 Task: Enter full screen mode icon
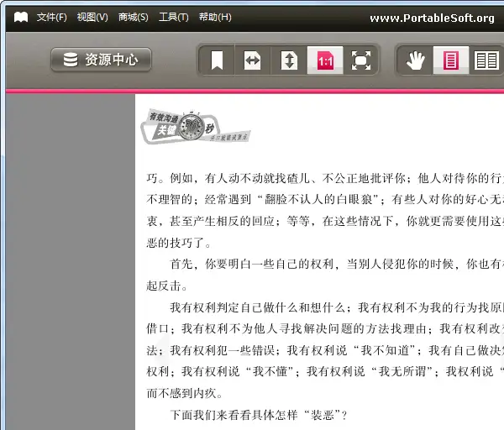pos(361,60)
